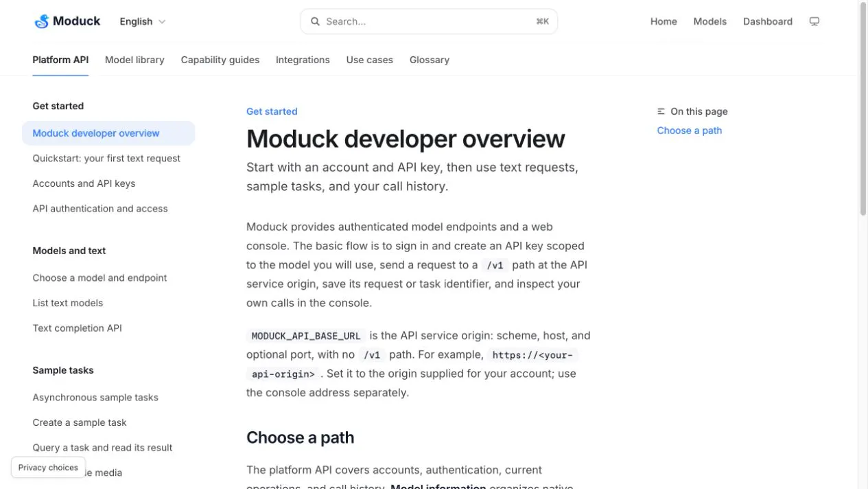Switch to the Model library tab
This screenshot has width=868, height=489.
click(134, 60)
